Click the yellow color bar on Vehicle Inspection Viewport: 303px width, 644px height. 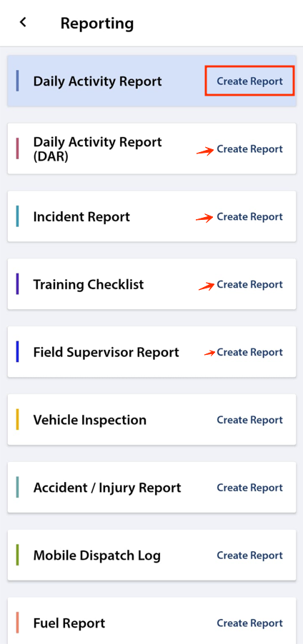17,419
